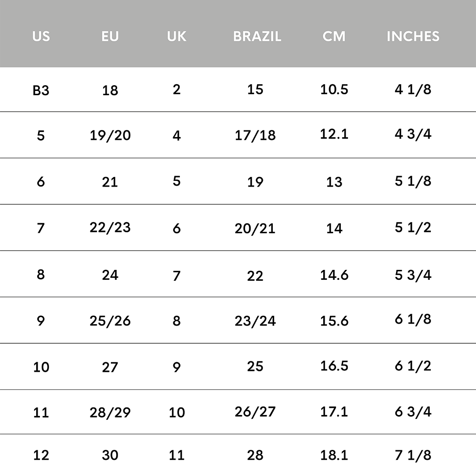The image size is (476, 476).
Task: Click the B3 US size cell
Action: pos(41,90)
